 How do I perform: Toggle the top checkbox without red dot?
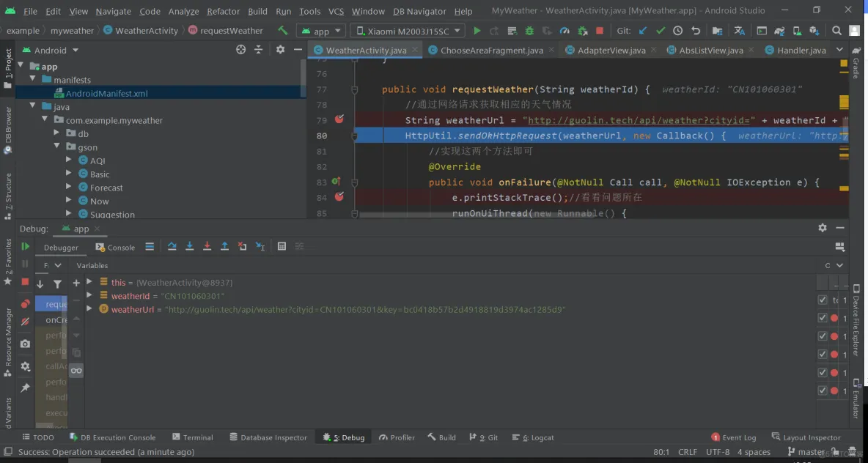pos(822,300)
